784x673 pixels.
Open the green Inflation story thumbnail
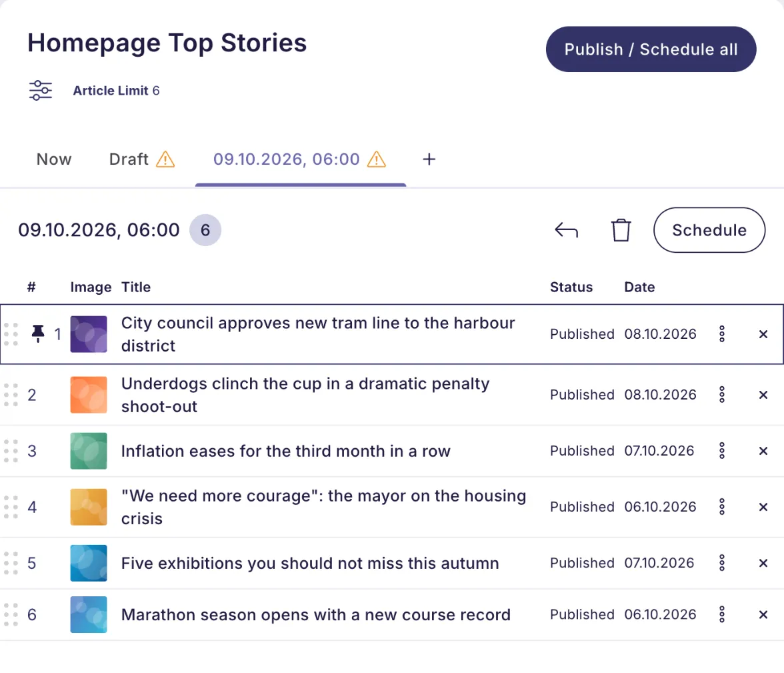pyautogui.click(x=89, y=451)
